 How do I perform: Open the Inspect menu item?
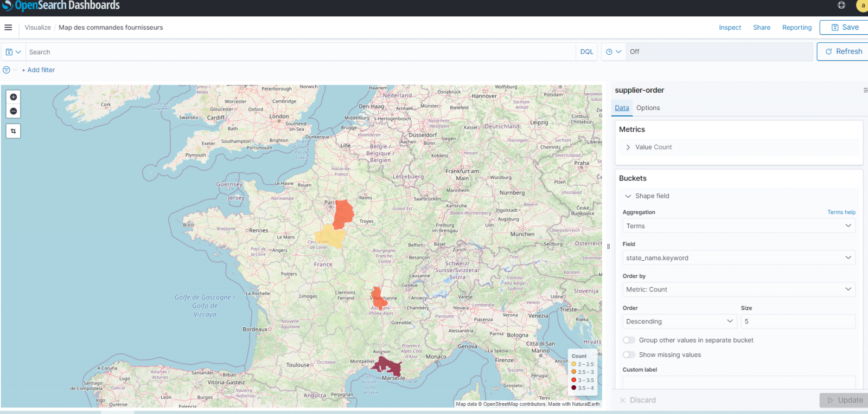click(x=730, y=28)
